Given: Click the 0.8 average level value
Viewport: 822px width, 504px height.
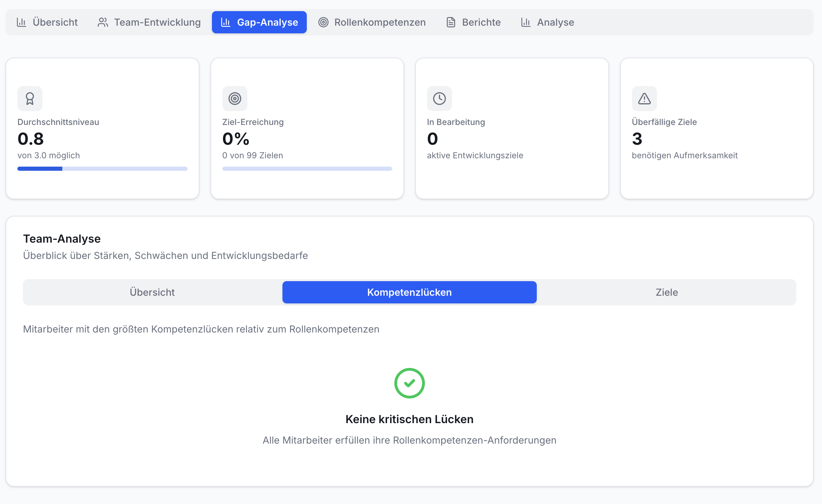Looking at the screenshot, I should tap(31, 139).
